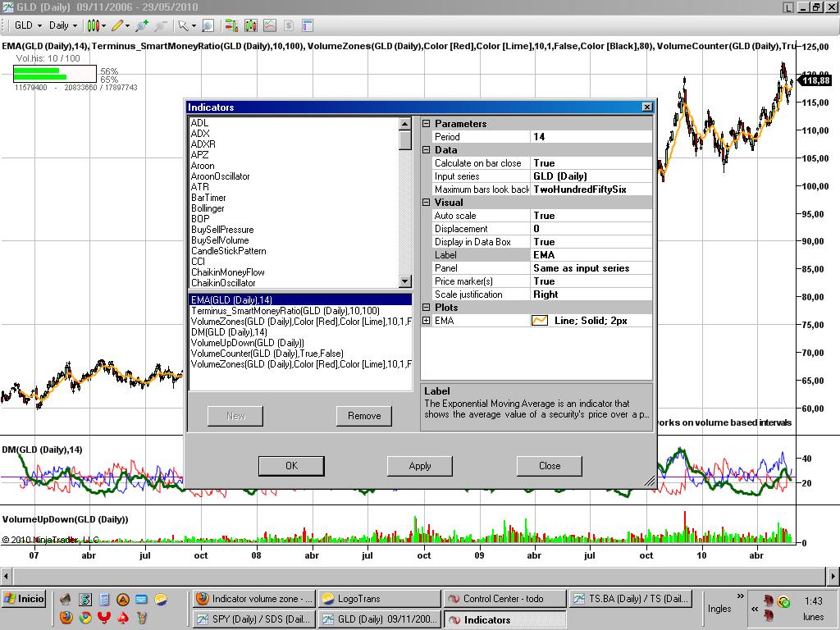840x630 pixels.
Task: Click the grayed Strategies toolbar icon
Action: coord(288,25)
